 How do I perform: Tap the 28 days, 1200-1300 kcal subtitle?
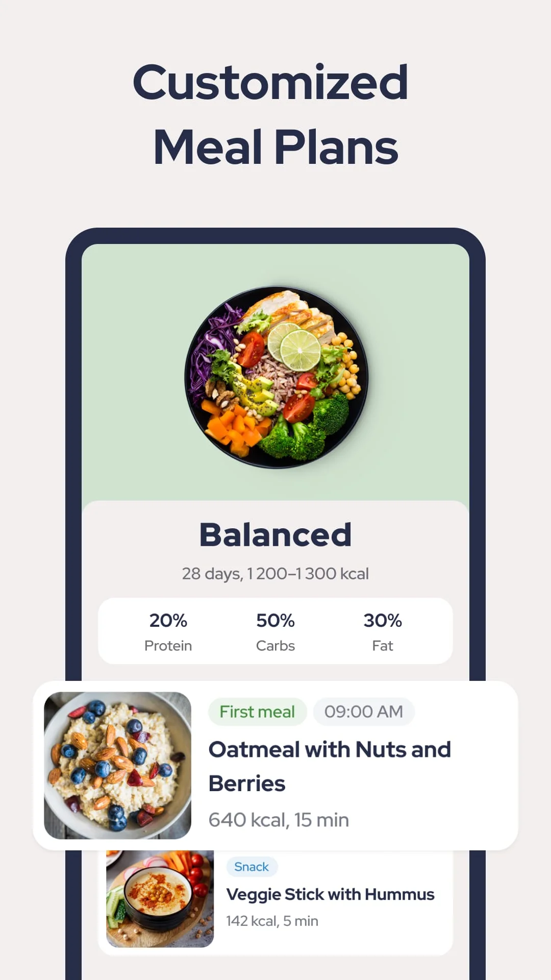275,573
